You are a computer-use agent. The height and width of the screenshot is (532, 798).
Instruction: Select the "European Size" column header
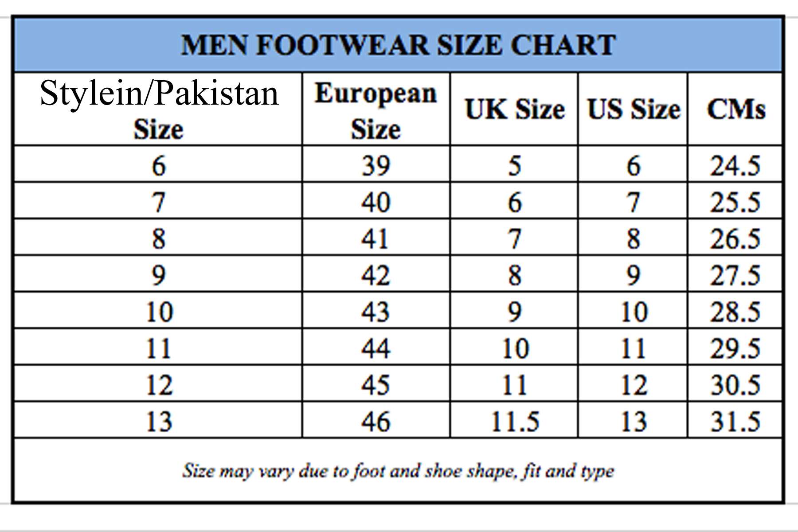[x=376, y=110]
